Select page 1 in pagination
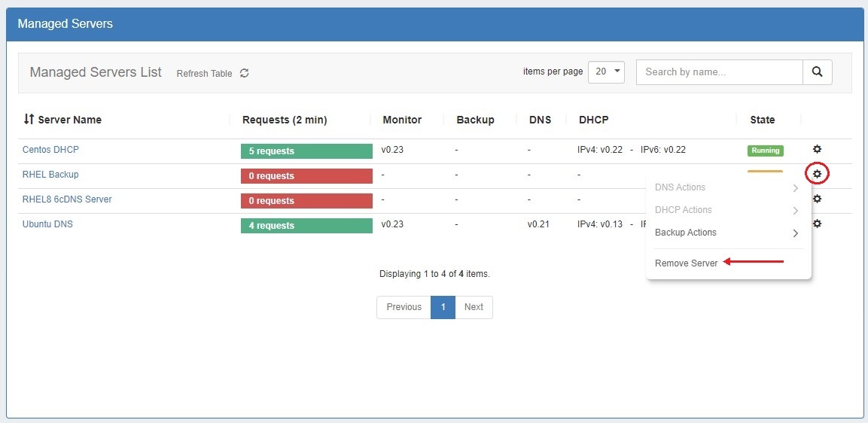This screenshot has width=868, height=423. pos(443,307)
